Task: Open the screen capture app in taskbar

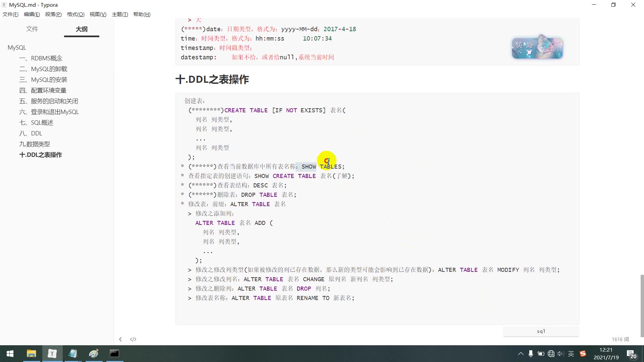Action: pyautogui.click(x=114, y=354)
